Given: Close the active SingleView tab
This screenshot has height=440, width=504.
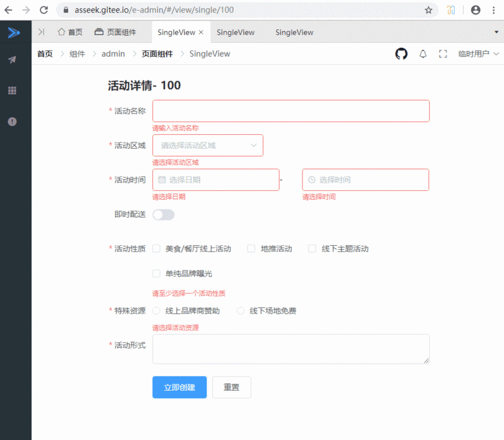Looking at the screenshot, I should (201, 32).
